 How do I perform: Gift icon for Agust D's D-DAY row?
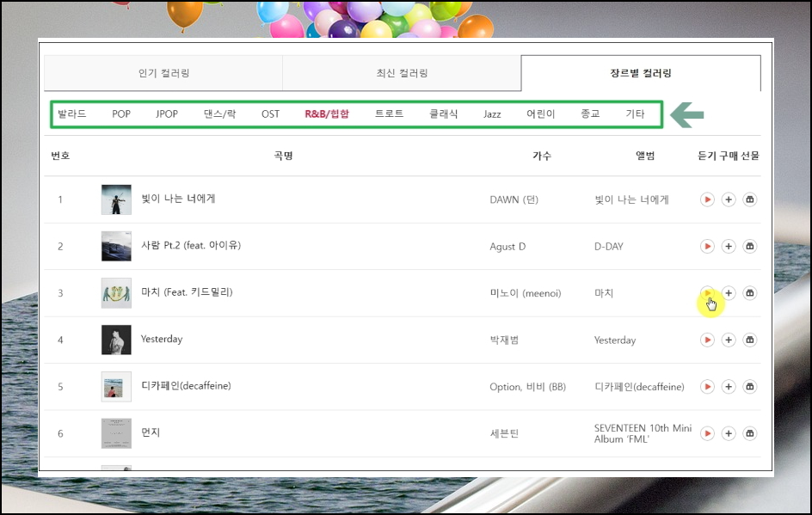click(x=749, y=247)
